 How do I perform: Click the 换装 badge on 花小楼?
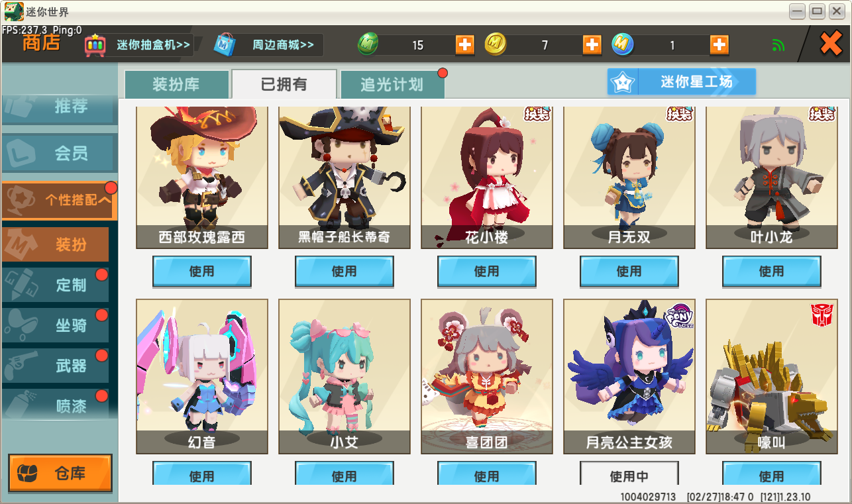coord(537,114)
